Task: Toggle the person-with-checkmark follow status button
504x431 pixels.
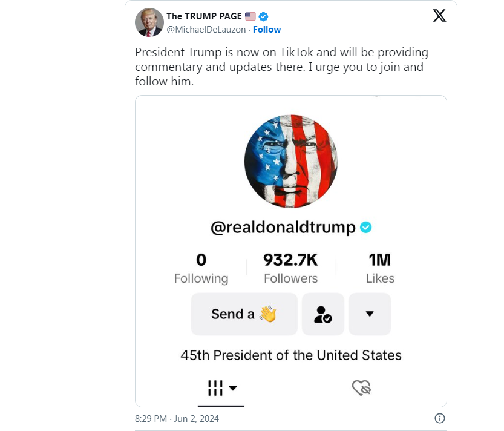Action: (323, 314)
